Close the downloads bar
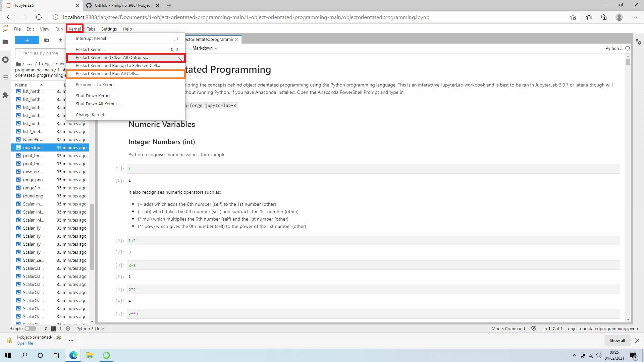The image size is (644, 362). click(x=637, y=340)
